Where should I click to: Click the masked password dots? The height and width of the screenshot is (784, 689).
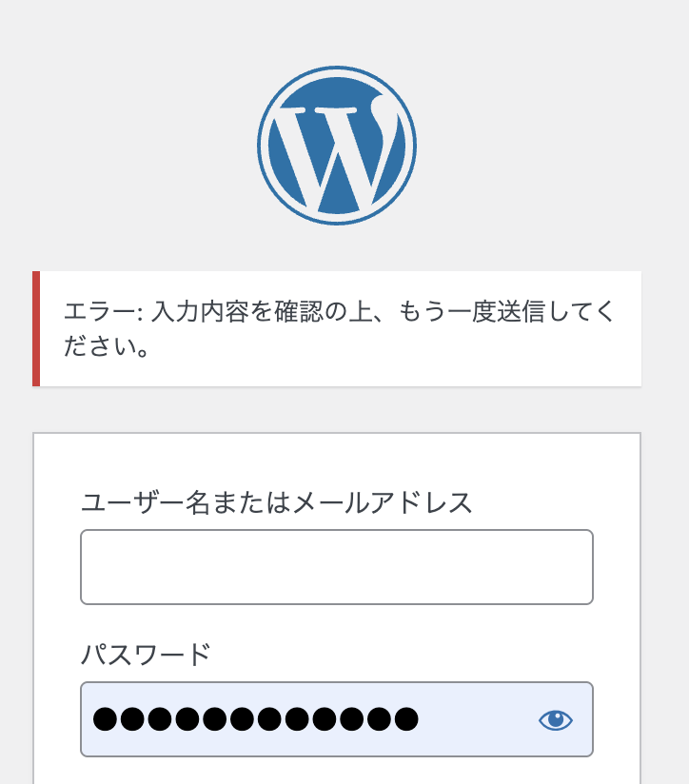coord(255,719)
